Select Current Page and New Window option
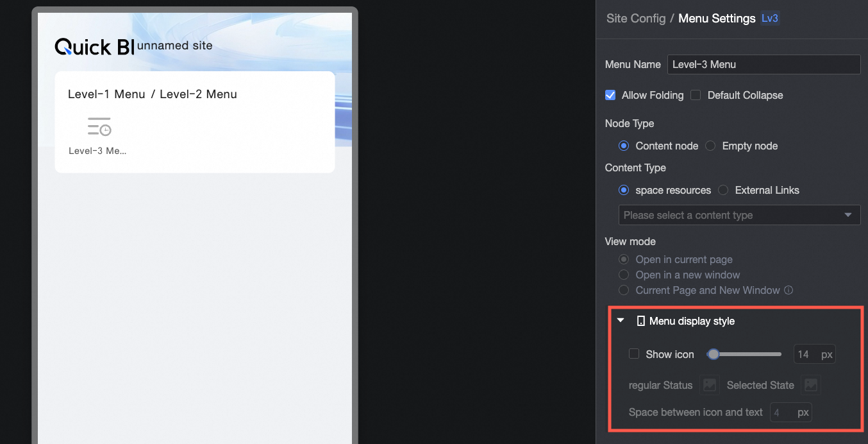Viewport: 868px width, 444px height. (x=624, y=290)
